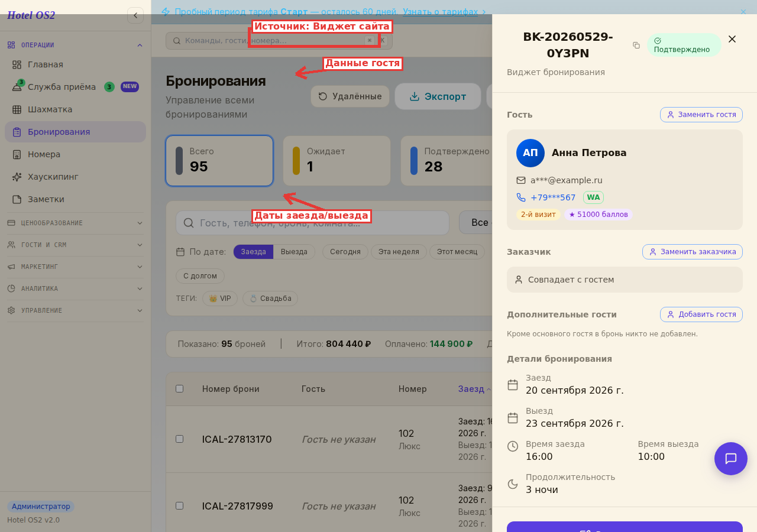This screenshot has height=532, width=757.
Task: Expand the АНАЛИТИКА group
Action: click(x=75, y=288)
